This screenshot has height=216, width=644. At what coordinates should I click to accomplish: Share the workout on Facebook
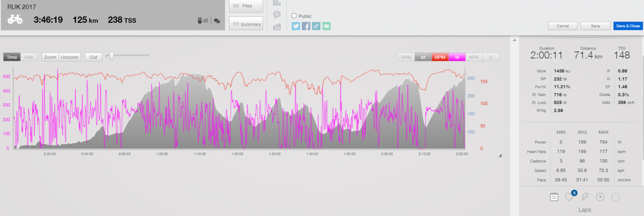306,26
